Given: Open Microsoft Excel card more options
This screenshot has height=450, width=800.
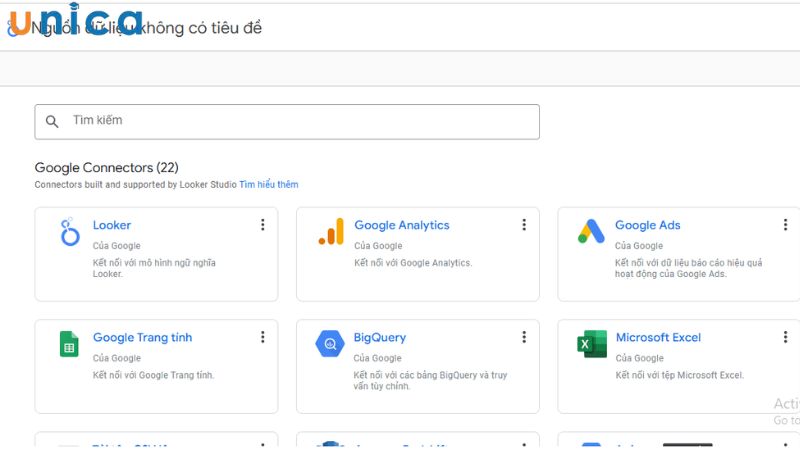Looking at the screenshot, I should 785,337.
